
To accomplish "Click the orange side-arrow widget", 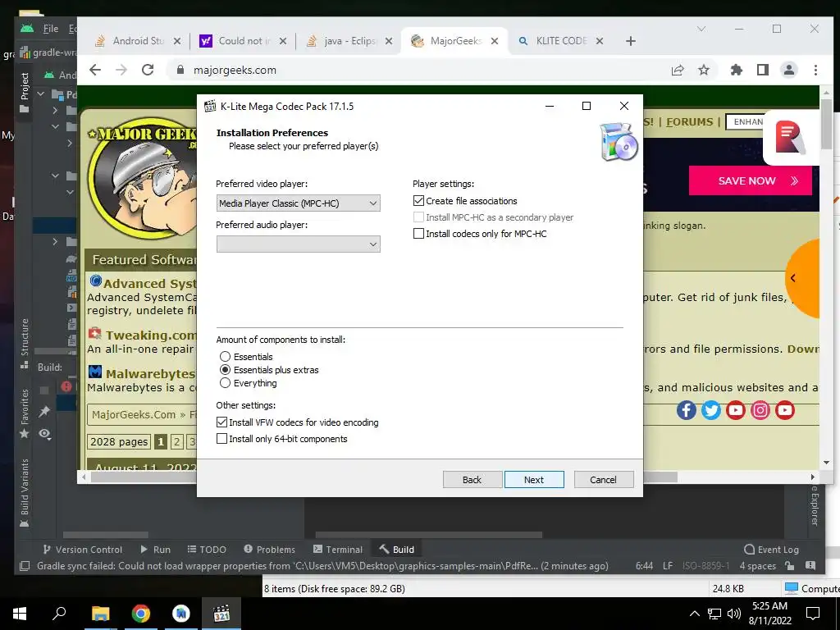I will pyautogui.click(x=804, y=279).
